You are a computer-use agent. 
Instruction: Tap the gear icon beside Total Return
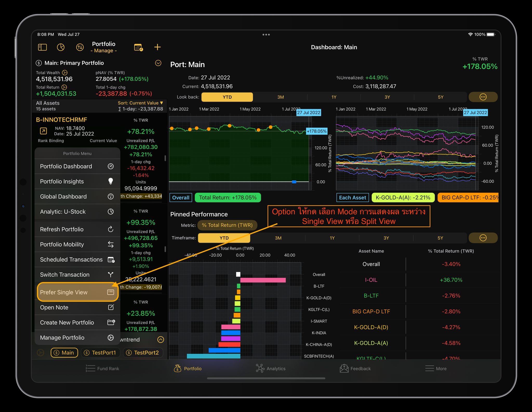coord(64,87)
